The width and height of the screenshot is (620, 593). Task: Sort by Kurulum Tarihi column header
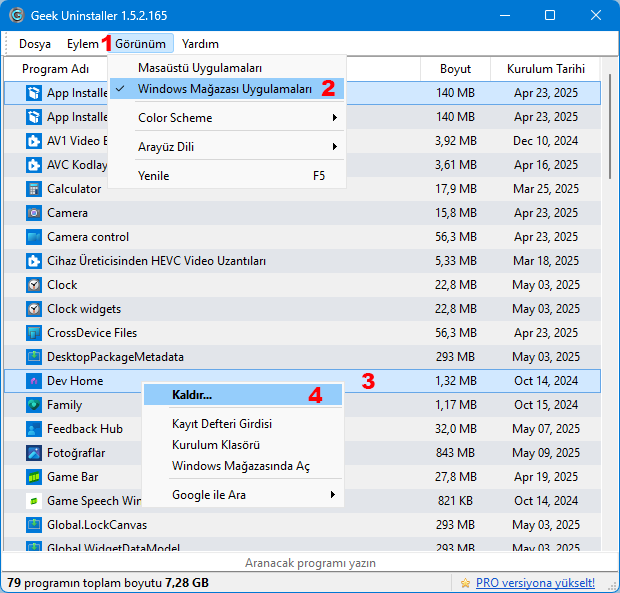[546, 69]
